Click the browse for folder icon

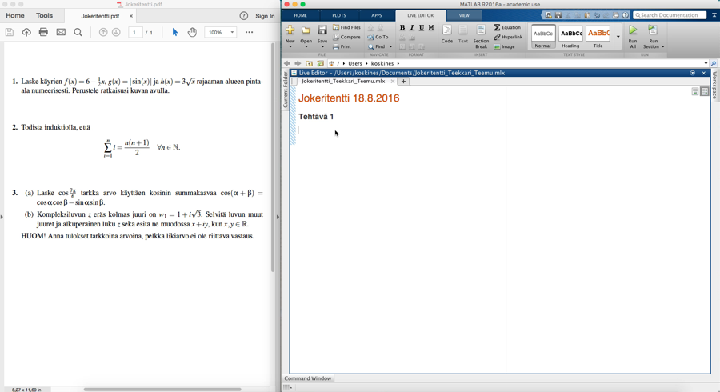(320, 63)
